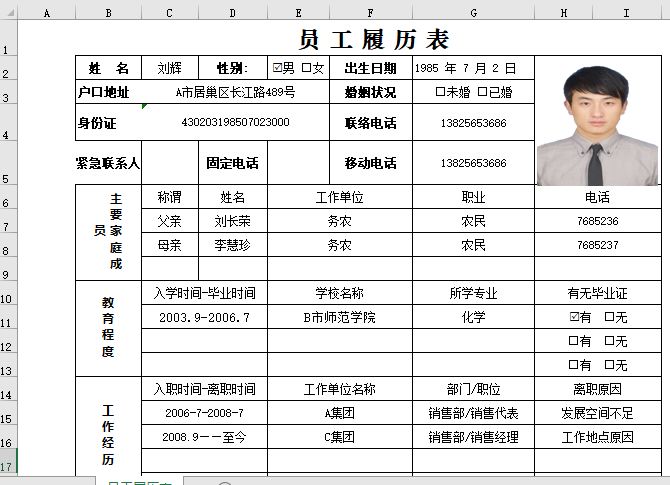Select column I header
Image resolution: width=670 pixels, height=485 pixels.
point(626,12)
